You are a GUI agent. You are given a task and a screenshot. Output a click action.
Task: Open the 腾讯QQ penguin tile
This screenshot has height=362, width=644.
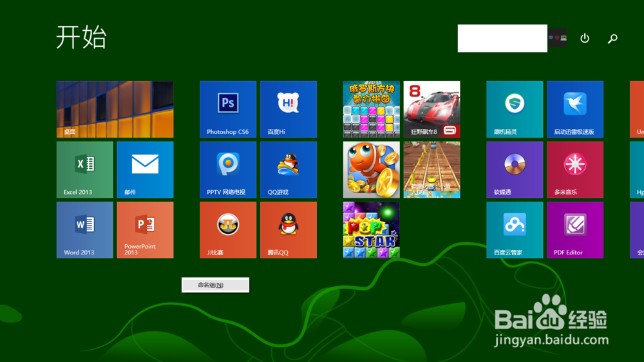click(289, 230)
